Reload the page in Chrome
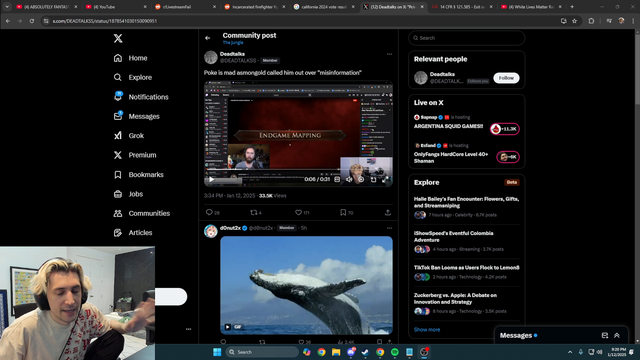 click(31, 21)
